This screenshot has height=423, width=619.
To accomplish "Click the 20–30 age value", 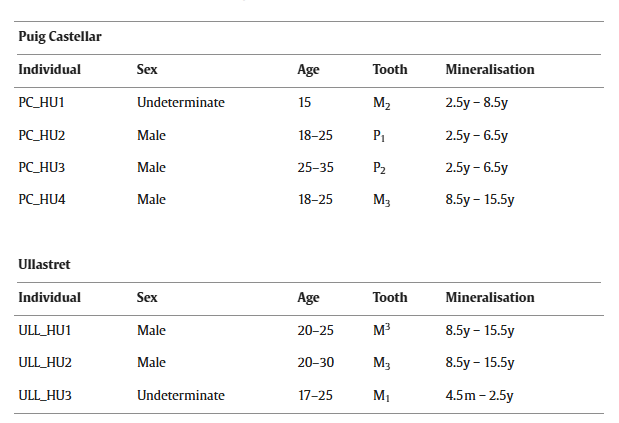I will pos(316,362).
